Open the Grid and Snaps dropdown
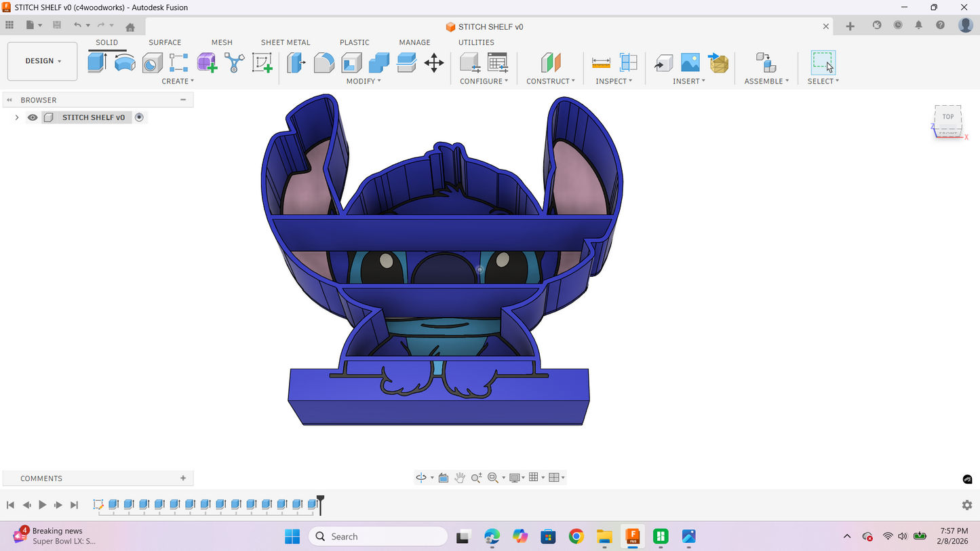This screenshot has width=980, height=551. pos(536,478)
